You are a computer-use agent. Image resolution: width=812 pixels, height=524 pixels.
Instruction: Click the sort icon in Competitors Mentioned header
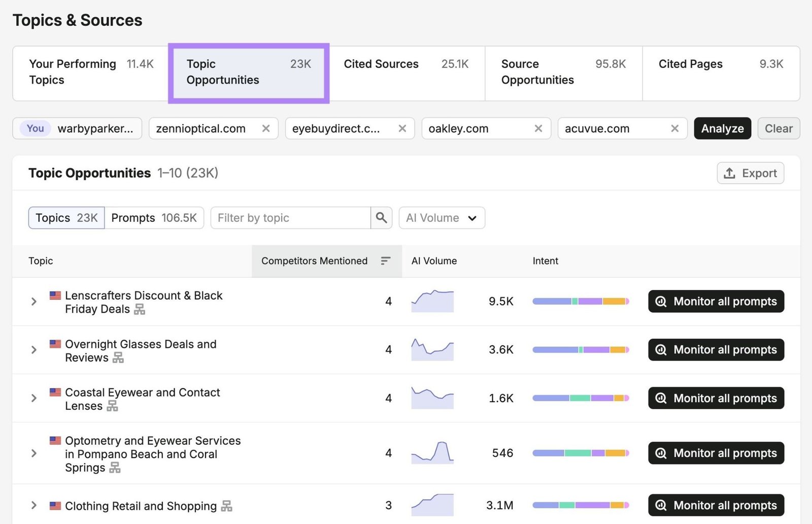click(x=386, y=260)
